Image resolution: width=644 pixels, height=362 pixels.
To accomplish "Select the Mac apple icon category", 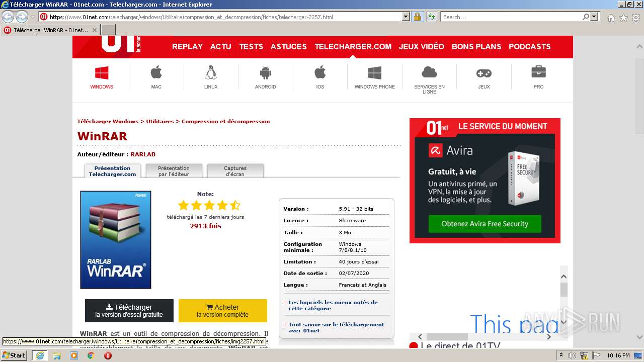I will (156, 72).
